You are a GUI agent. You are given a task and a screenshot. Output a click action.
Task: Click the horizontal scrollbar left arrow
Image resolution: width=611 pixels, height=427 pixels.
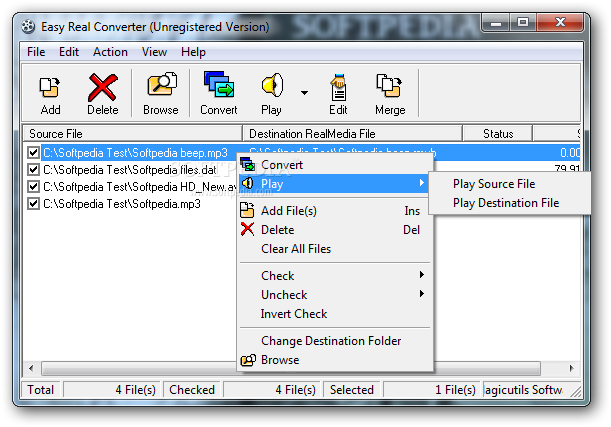32,368
